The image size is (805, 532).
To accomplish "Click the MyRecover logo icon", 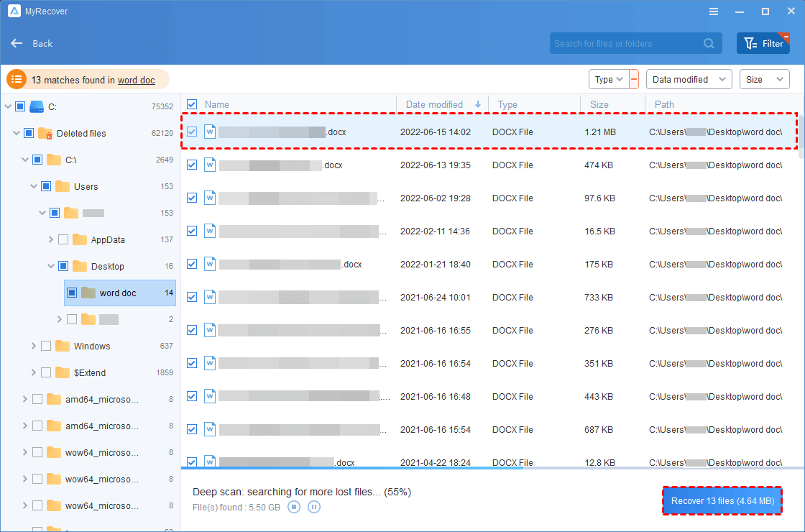I will (14, 12).
